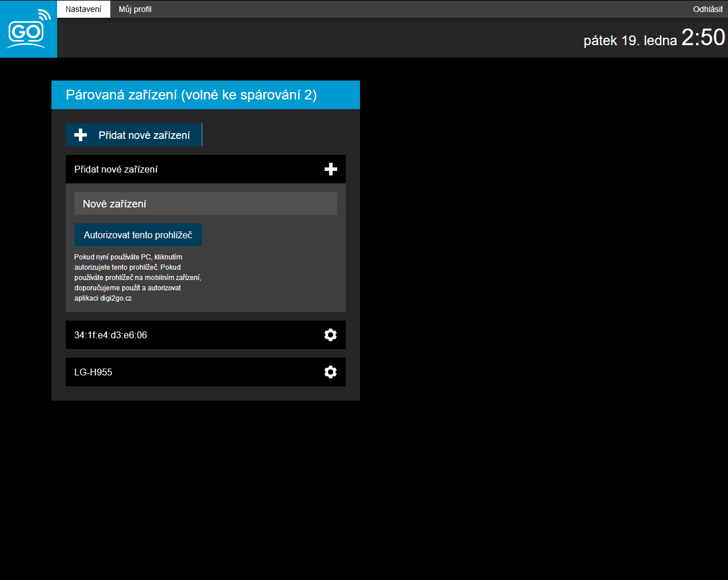The width and height of the screenshot is (728, 580).
Task: Click the 2:50 clock display
Action: tap(703, 38)
